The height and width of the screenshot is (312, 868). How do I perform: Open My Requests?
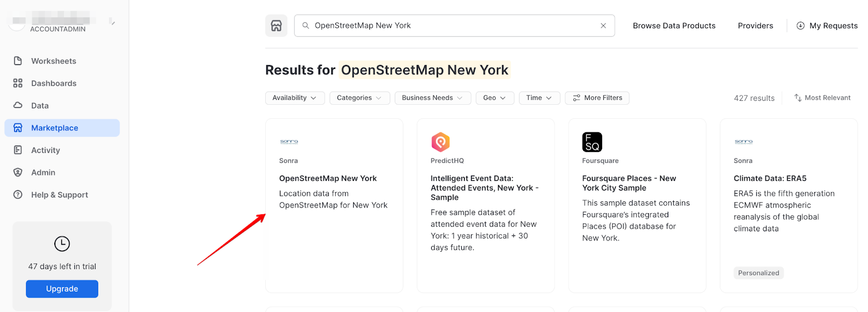pos(827,26)
